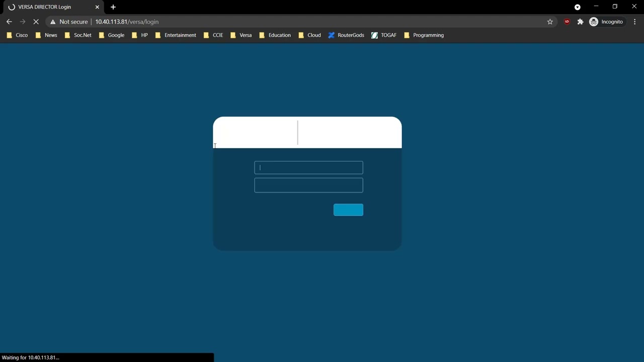Open the TOGAF bookmark
This screenshot has width=644, height=362.
(384, 35)
